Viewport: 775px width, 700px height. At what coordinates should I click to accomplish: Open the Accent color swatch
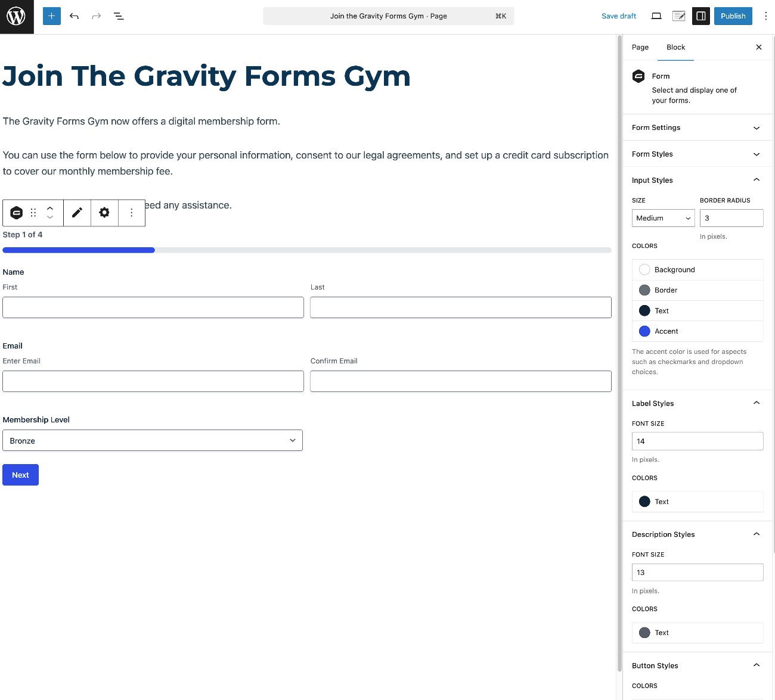click(644, 331)
